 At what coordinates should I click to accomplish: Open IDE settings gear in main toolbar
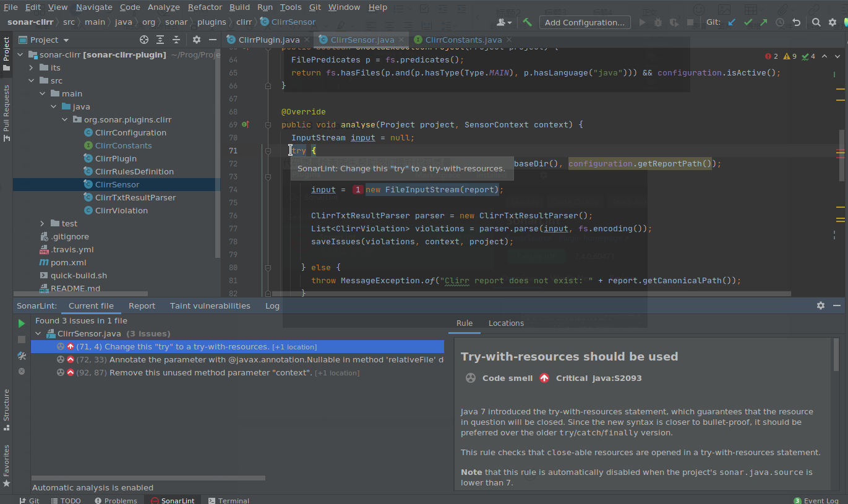[x=832, y=22]
